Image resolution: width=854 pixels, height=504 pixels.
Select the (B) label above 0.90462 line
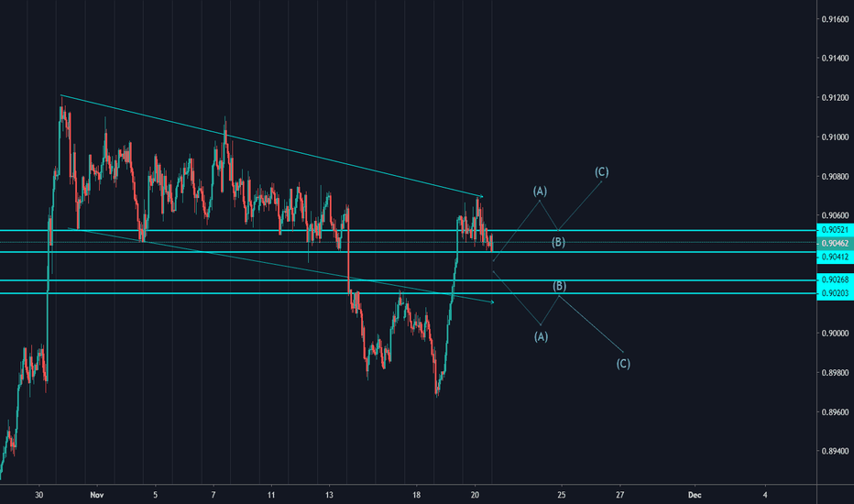click(559, 242)
